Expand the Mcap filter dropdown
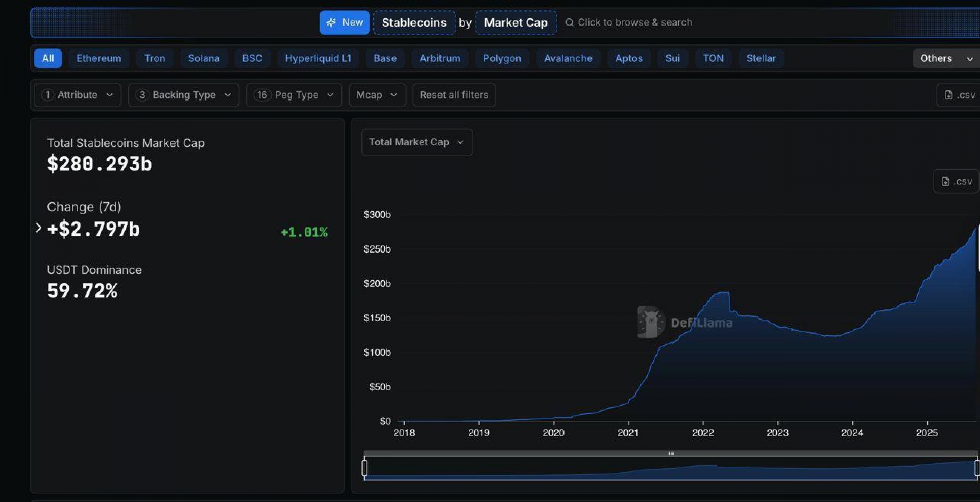This screenshot has width=980, height=502. point(377,95)
